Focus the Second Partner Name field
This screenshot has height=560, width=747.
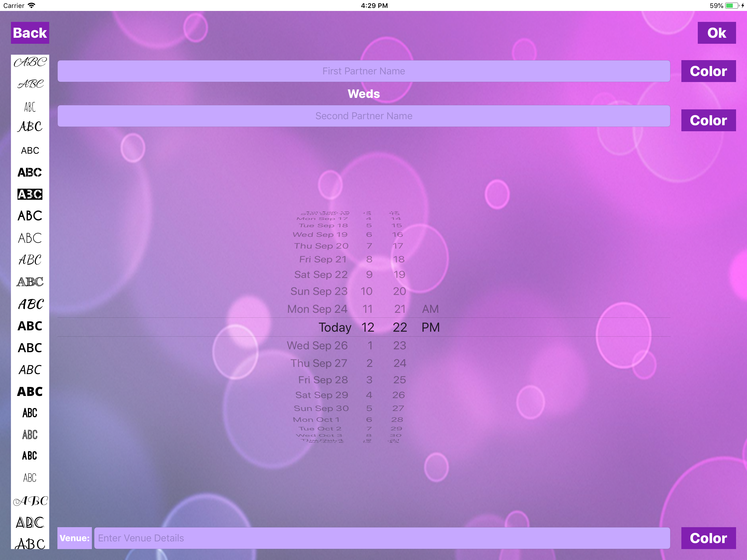[x=364, y=116]
